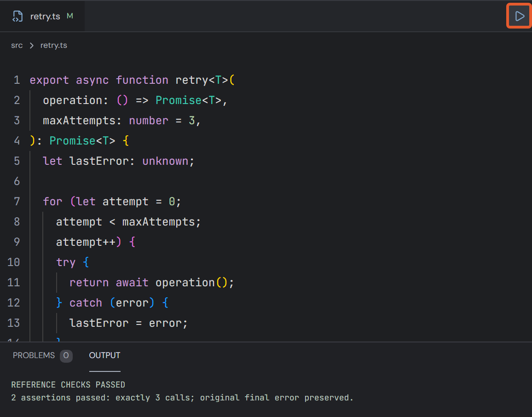Click 'number' type on line 3
532x417 pixels.
click(149, 121)
